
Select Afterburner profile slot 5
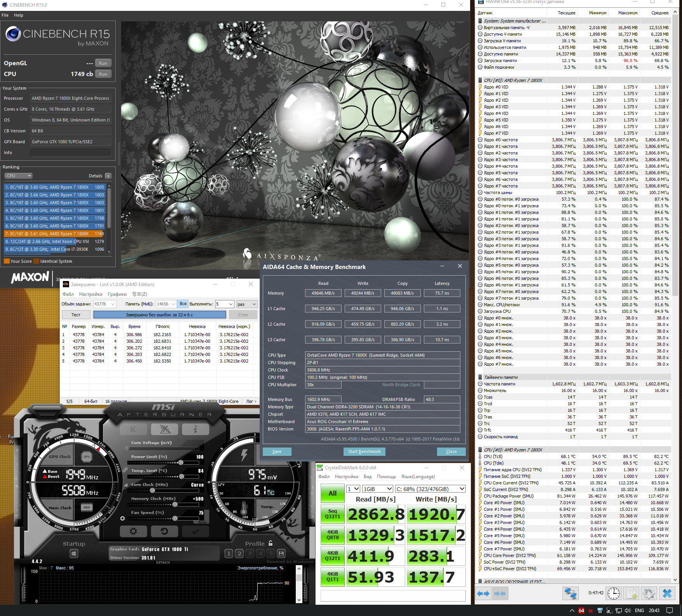(x=271, y=554)
